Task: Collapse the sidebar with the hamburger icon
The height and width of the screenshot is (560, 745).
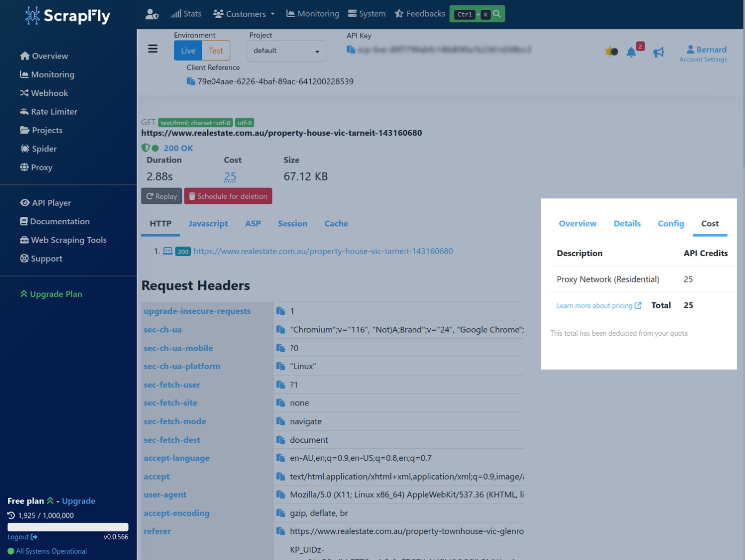Action: click(153, 48)
